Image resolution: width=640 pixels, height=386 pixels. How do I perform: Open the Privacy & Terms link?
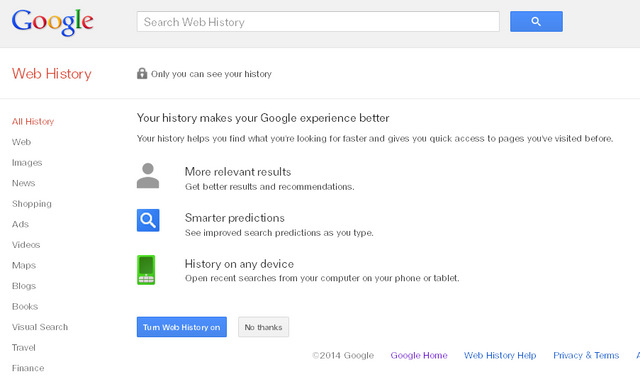click(586, 355)
